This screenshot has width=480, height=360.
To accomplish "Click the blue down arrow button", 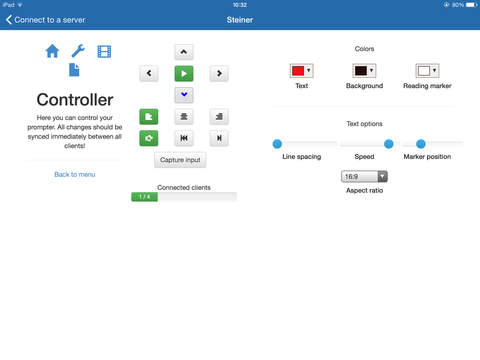I will [184, 95].
